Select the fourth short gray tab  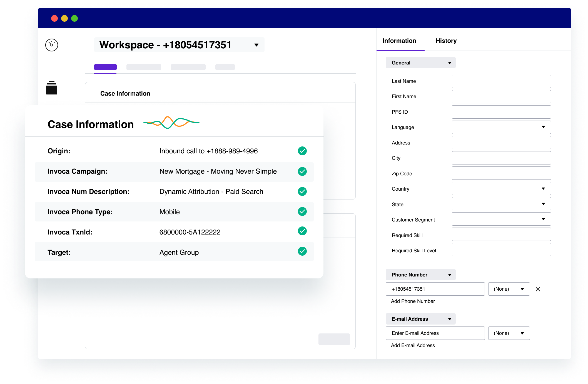(225, 67)
